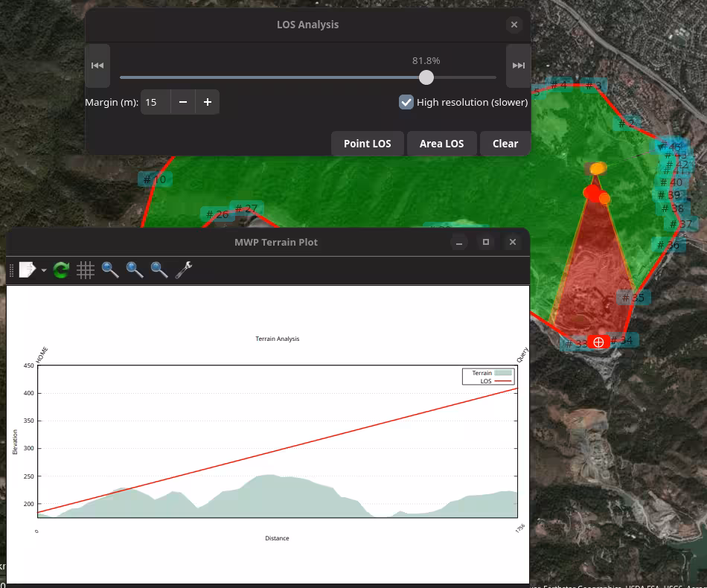This screenshot has height=588, width=707.
Task: Click the Margin (m) input field
Action: (x=156, y=102)
